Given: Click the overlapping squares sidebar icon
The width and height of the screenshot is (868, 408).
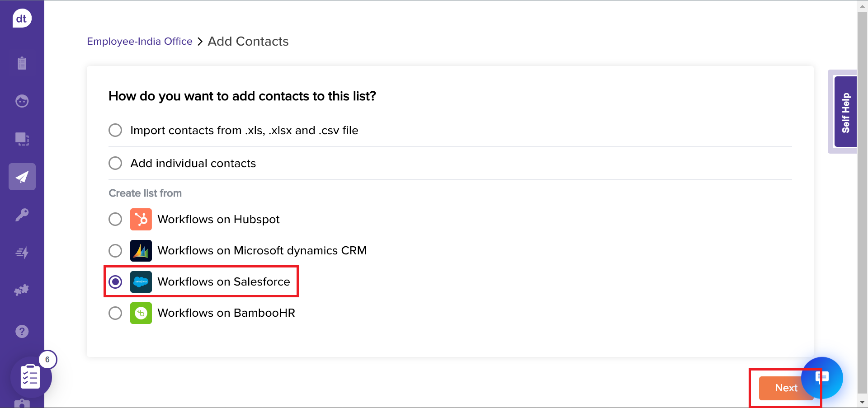Looking at the screenshot, I should (22, 139).
